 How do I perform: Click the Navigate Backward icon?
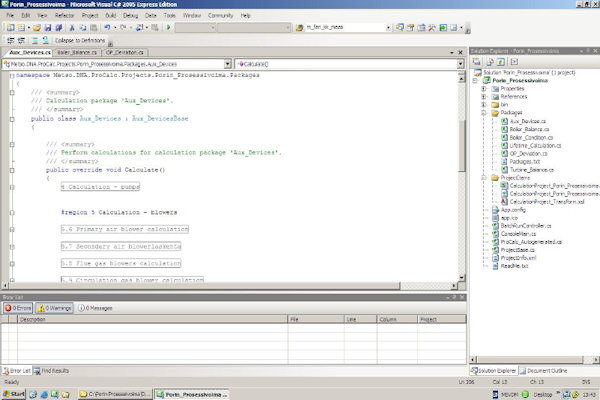click(x=139, y=28)
